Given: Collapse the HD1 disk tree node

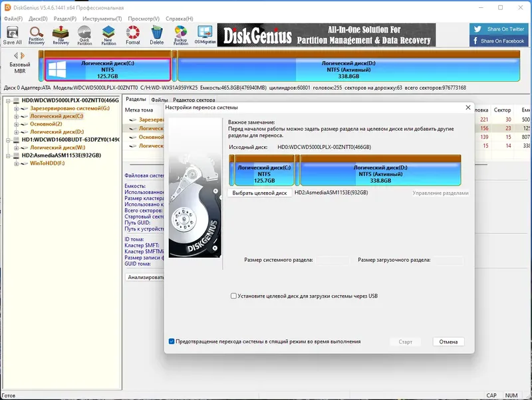Looking at the screenshot, I should (9, 140).
